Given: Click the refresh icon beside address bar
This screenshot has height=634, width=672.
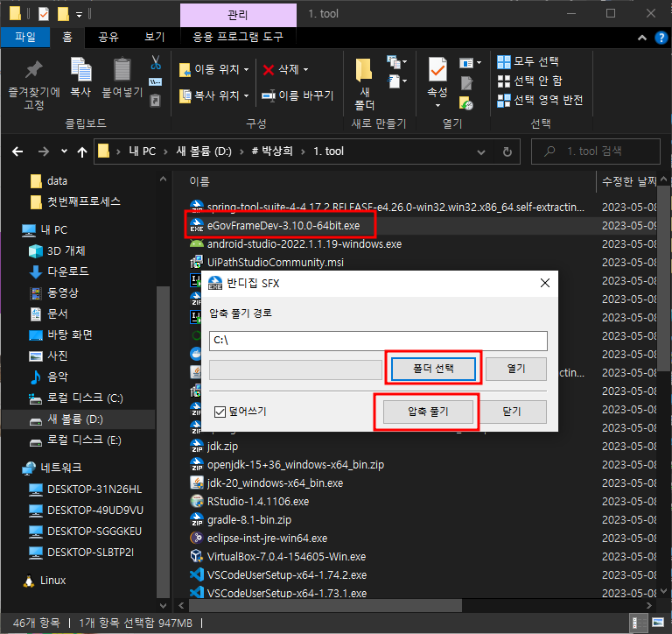Looking at the screenshot, I should [507, 151].
